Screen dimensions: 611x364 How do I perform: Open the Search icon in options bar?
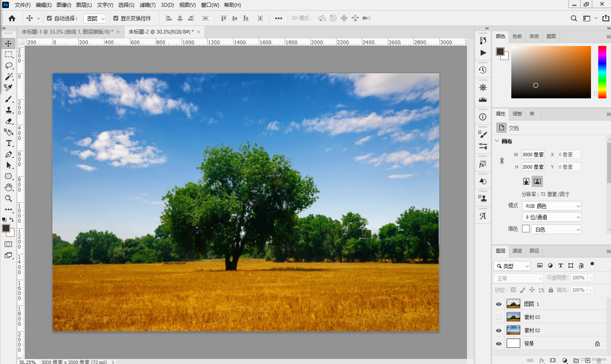[574, 18]
